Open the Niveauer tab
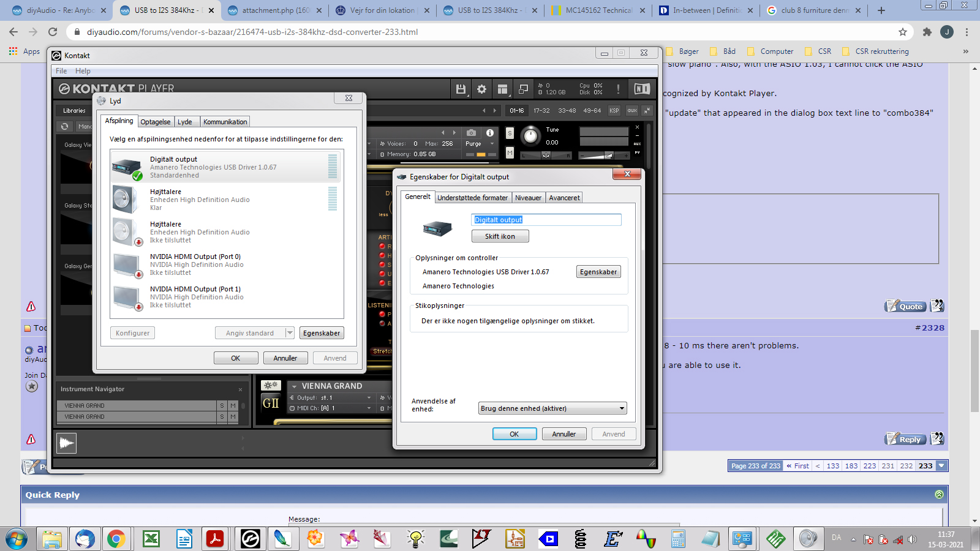Screen dimensions: 980x551 point(528,198)
